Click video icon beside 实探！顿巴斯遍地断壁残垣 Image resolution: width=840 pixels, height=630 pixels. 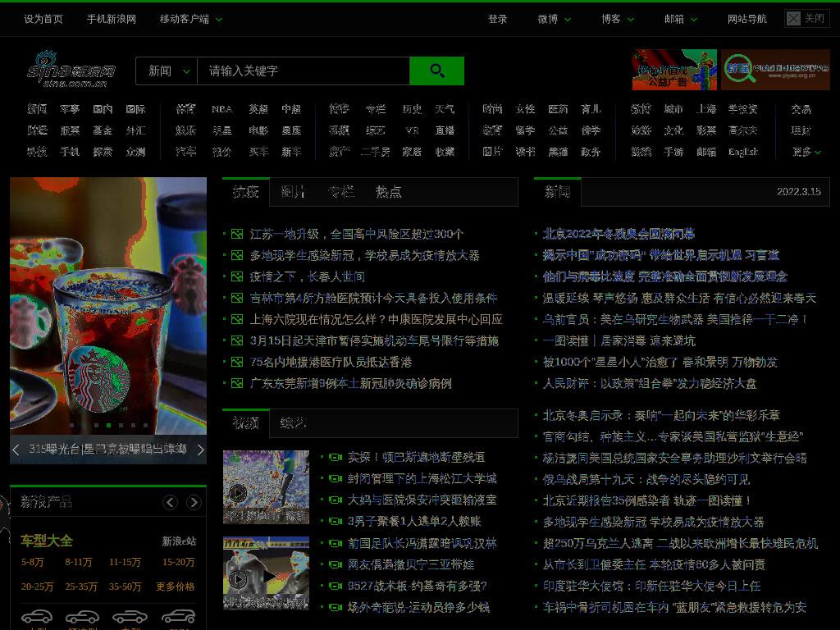click(x=336, y=458)
